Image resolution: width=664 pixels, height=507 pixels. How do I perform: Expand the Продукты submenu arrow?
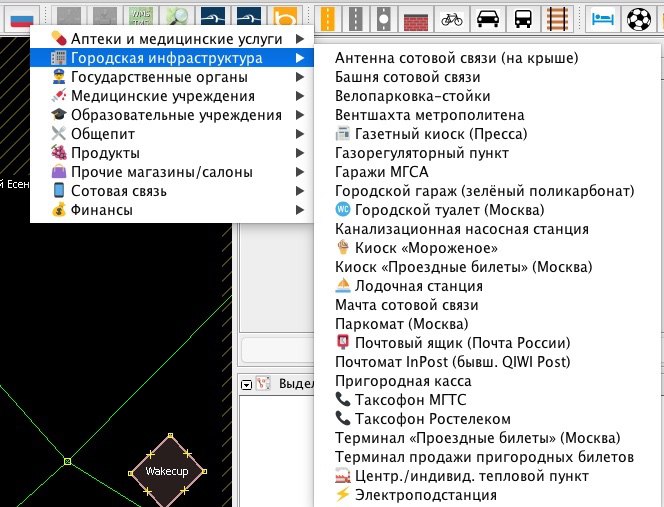[x=300, y=153]
